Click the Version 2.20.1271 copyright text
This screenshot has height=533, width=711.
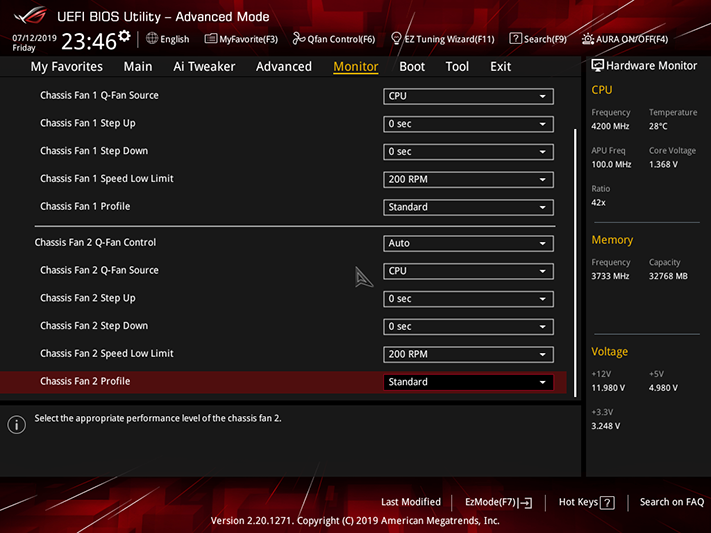click(355, 521)
